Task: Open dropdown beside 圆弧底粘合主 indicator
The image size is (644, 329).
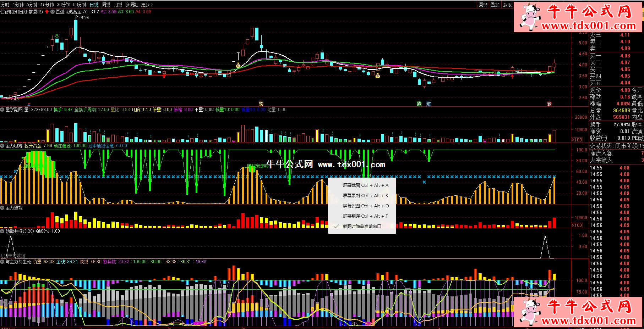Action: [x=53, y=12]
